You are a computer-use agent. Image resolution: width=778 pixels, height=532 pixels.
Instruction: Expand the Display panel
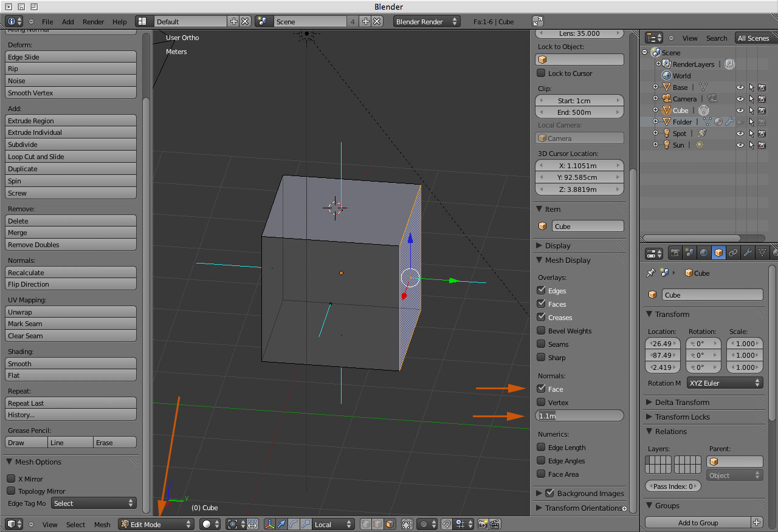pyautogui.click(x=557, y=245)
